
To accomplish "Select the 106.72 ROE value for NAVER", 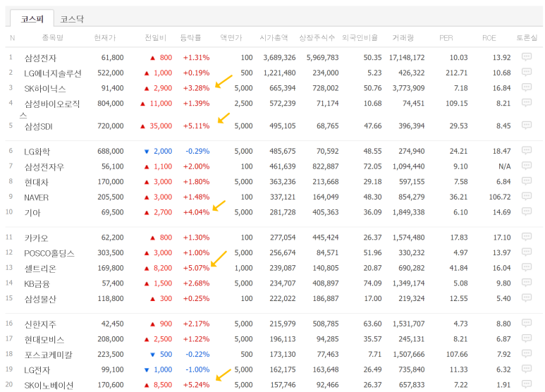I will coord(500,197).
